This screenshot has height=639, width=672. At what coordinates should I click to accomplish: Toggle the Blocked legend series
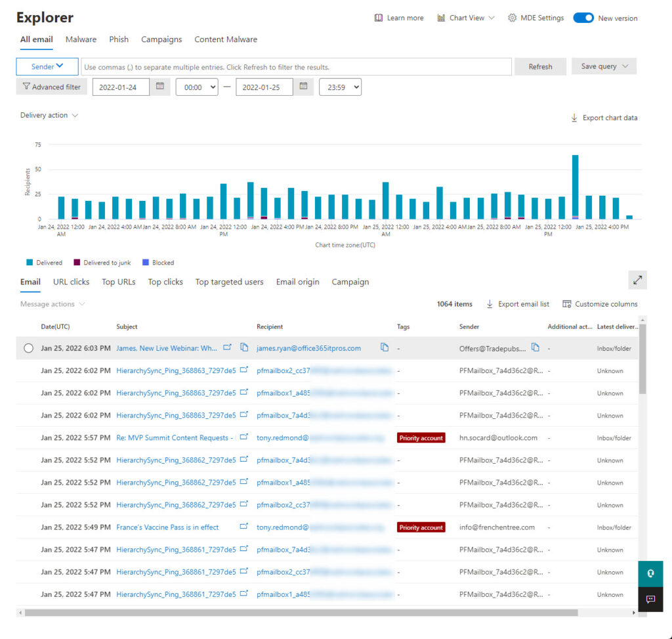click(x=158, y=263)
